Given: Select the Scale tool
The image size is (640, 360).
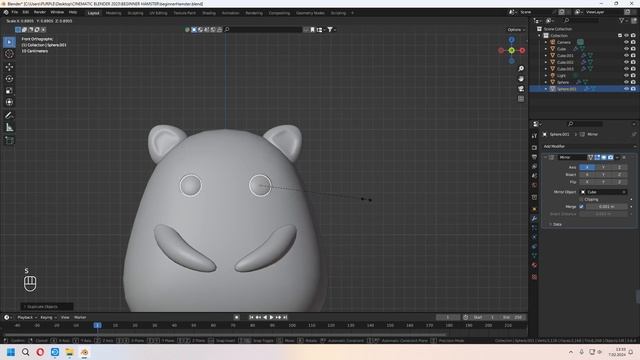Looking at the screenshot, I should point(9,91).
